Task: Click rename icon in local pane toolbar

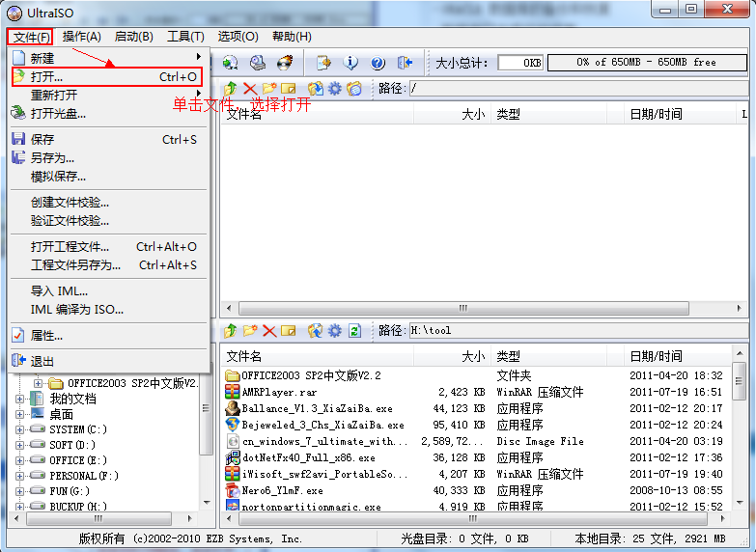Action: coord(289,331)
